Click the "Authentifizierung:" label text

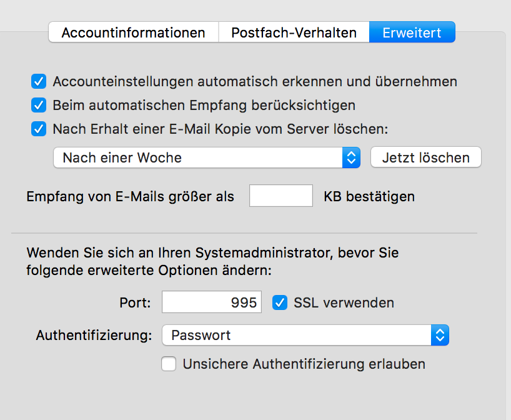[x=94, y=335]
